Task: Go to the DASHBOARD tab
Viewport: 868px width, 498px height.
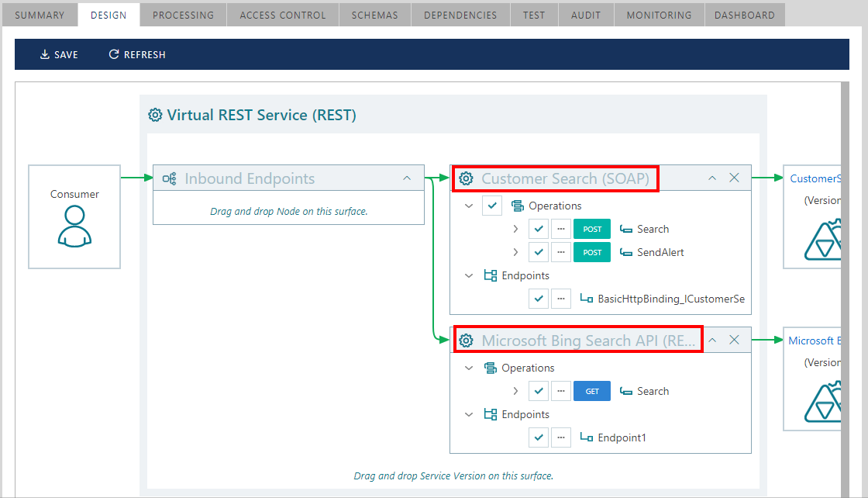Action: [745, 15]
